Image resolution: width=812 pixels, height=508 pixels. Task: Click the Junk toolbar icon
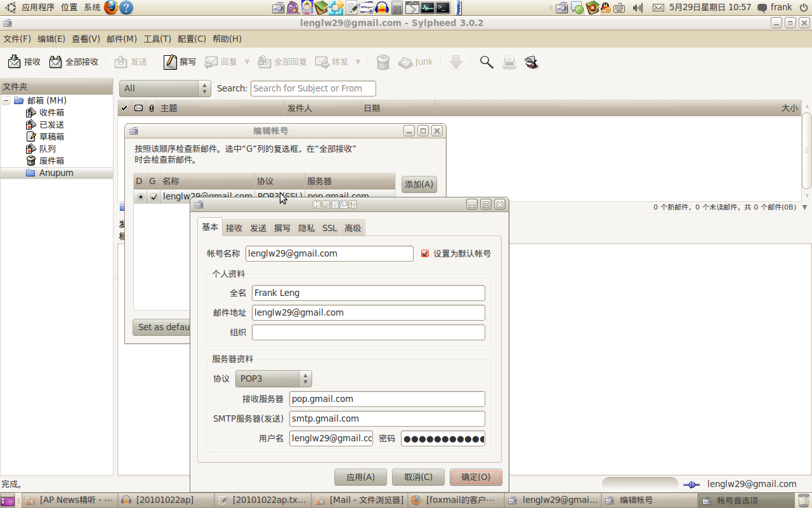point(405,62)
